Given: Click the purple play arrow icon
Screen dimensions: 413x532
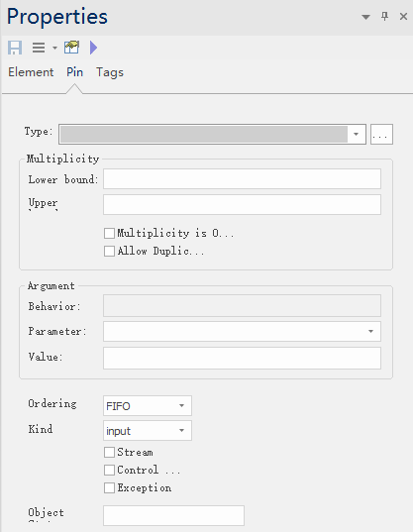Looking at the screenshot, I should click(93, 48).
